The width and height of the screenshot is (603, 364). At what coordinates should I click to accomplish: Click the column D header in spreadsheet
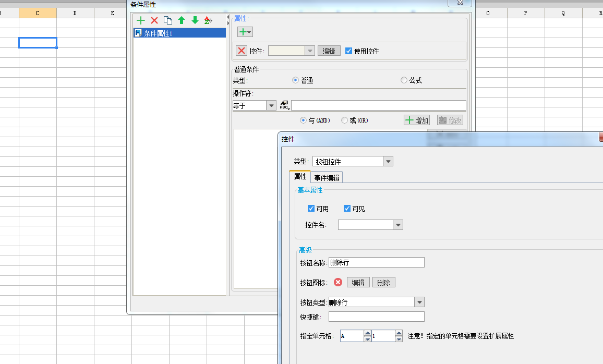(75, 13)
